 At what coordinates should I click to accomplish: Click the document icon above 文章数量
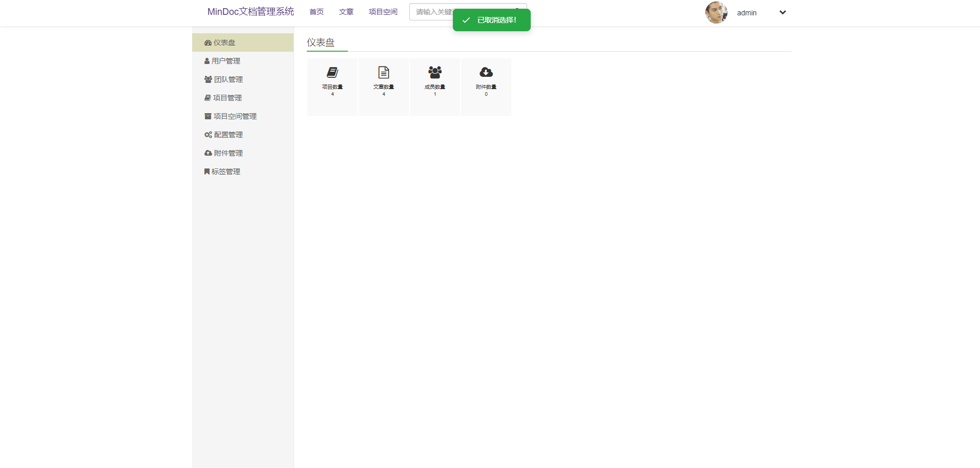click(x=384, y=72)
